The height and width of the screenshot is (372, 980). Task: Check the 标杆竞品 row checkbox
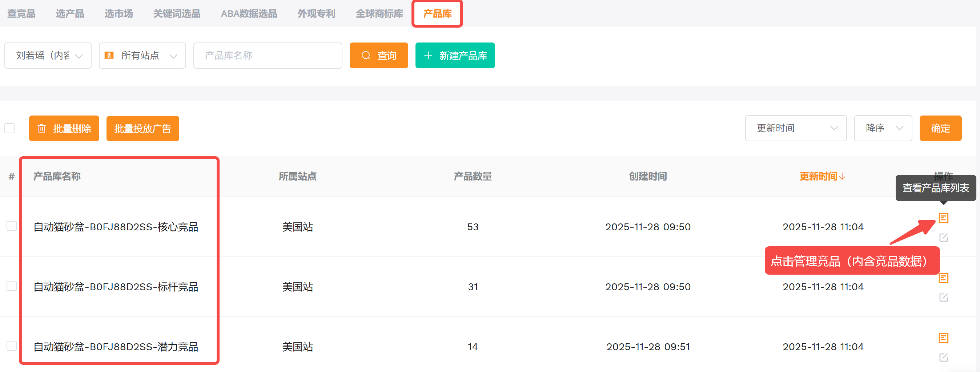pyautogui.click(x=11, y=286)
